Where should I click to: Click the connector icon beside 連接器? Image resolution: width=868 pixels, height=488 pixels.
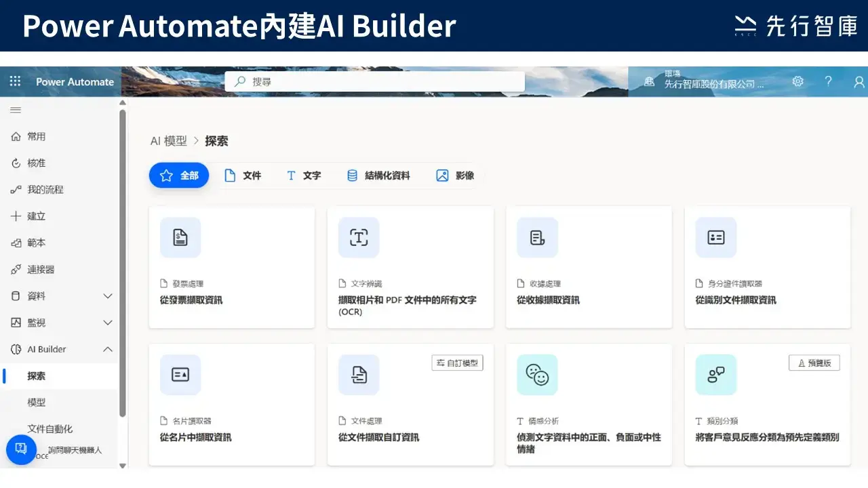pyautogui.click(x=16, y=270)
